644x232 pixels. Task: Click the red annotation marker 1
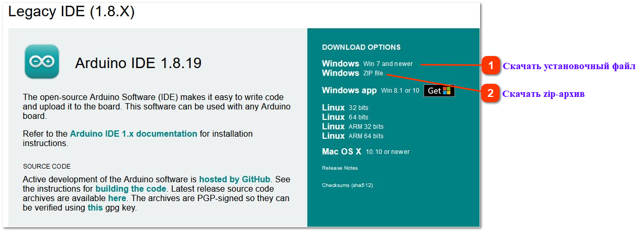pos(491,65)
